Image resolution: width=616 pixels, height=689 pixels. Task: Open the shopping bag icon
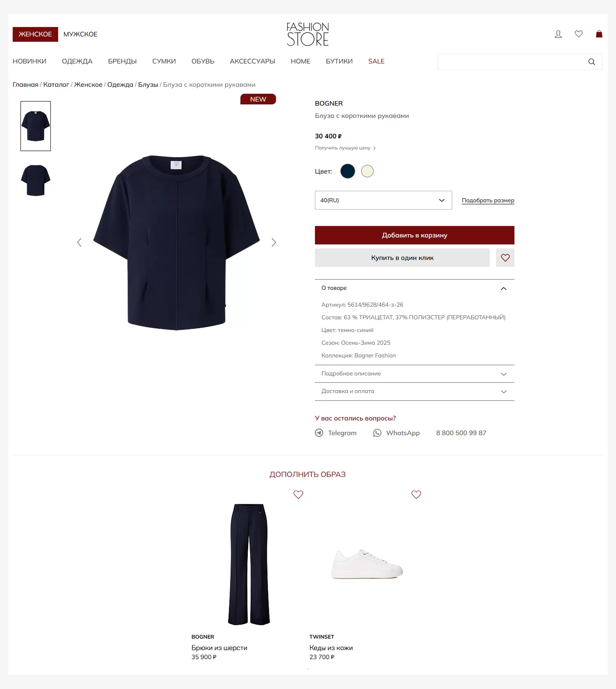pyautogui.click(x=599, y=34)
